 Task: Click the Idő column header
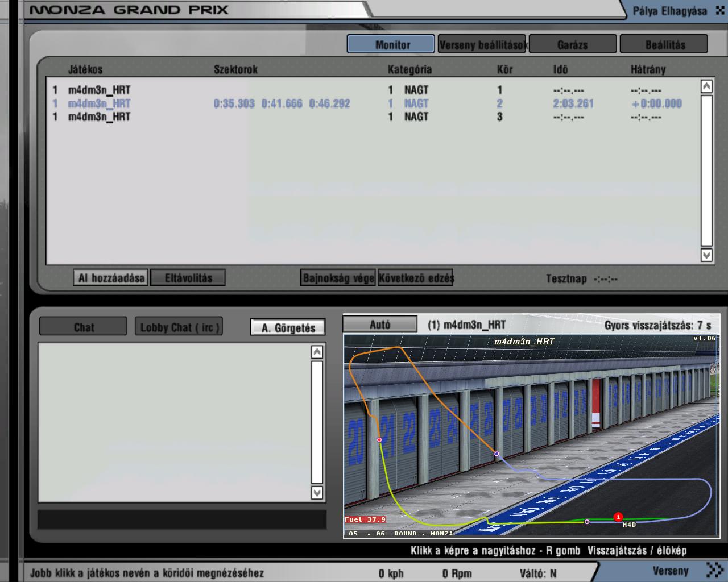pyautogui.click(x=560, y=69)
